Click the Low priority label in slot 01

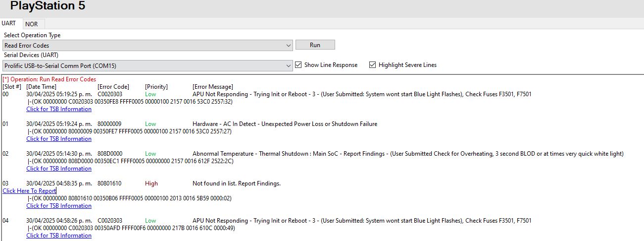tap(150, 124)
